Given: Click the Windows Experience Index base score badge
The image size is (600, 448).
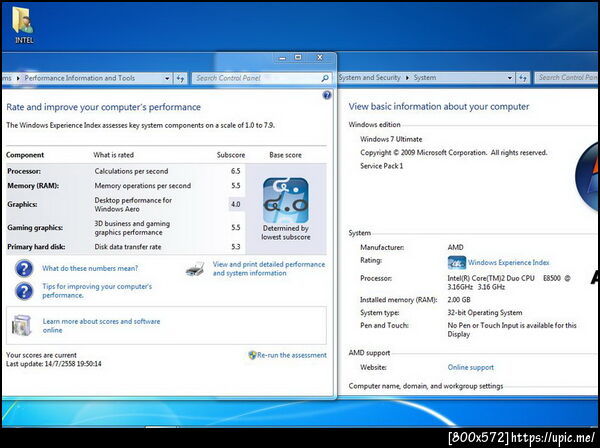Looking at the screenshot, I should pos(285,200).
